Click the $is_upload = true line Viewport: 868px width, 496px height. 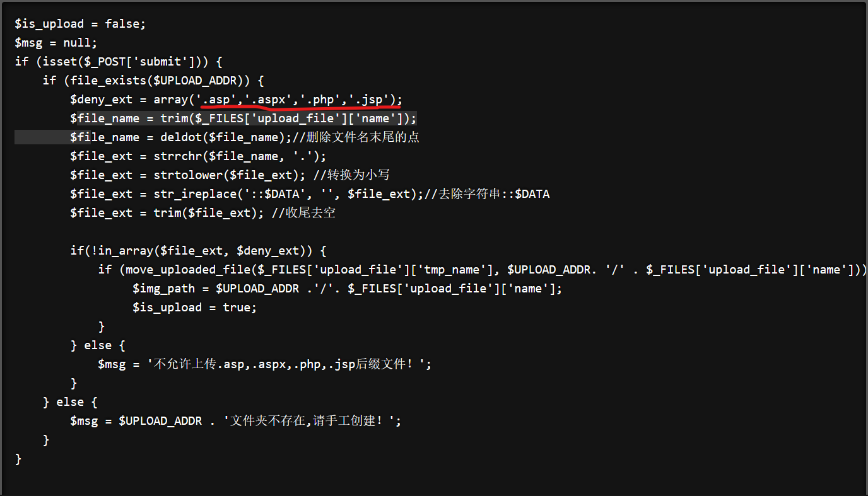tap(195, 308)
